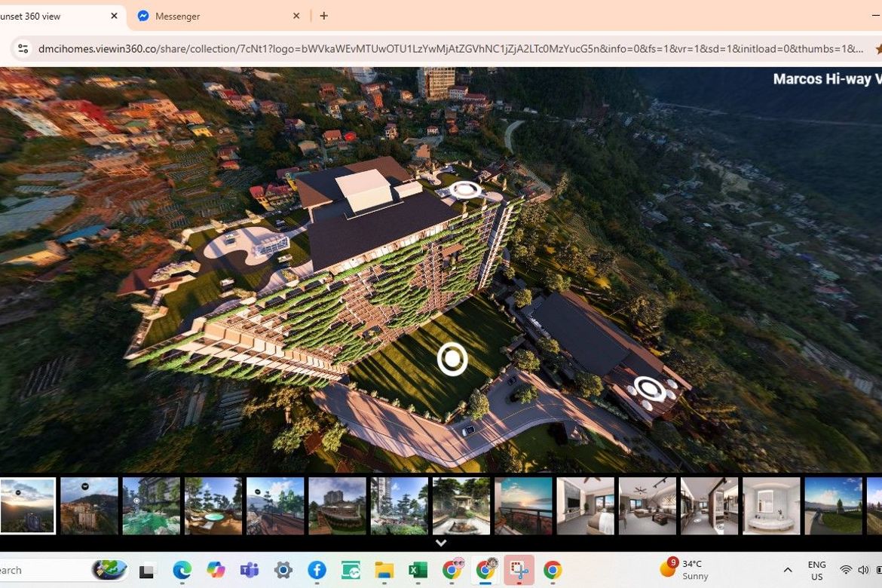The height and width of the screenshot is (588, 882).
Task: Switch to Snipping Tool in the taskbar
Action: point(519,571)
